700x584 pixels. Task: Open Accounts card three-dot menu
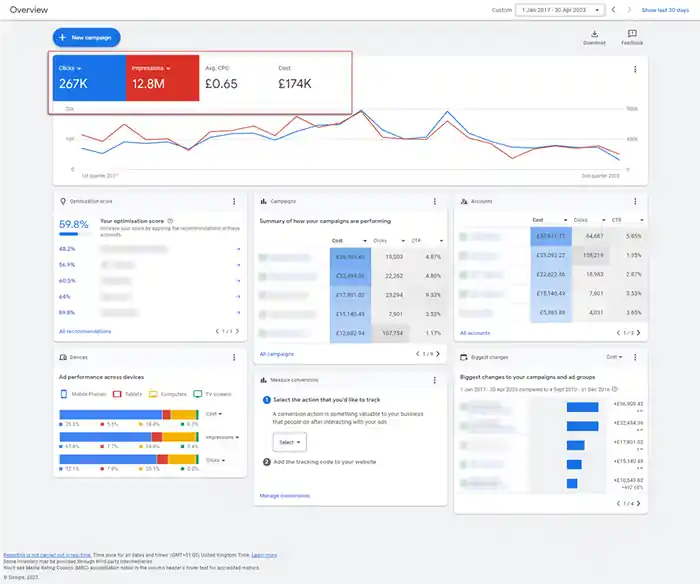pyautogui.click(x=635, y=201)
